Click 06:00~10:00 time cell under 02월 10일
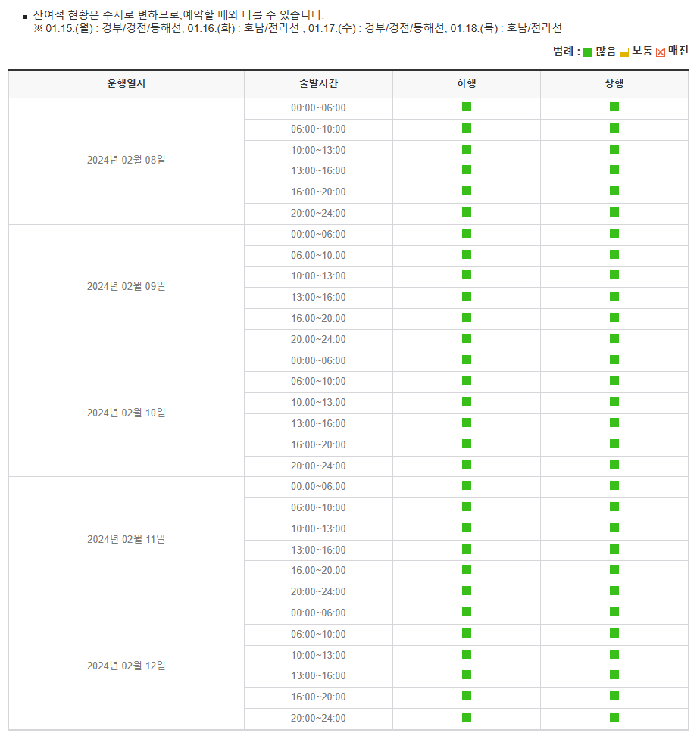This screenshot has width=700, height=736. [318, 381]
